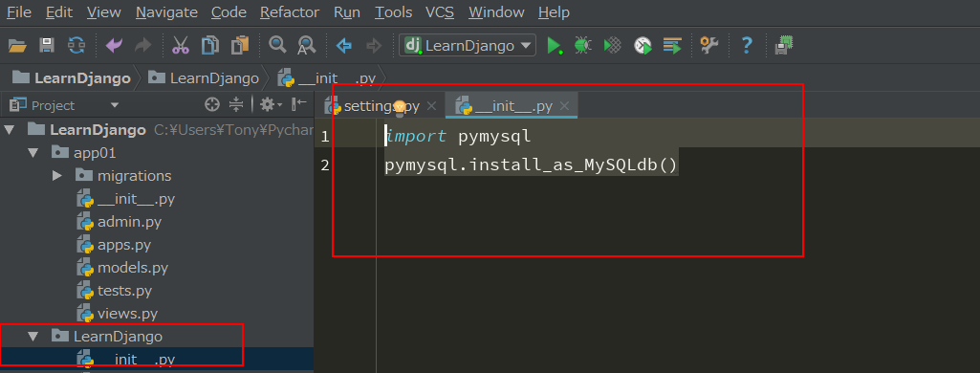980x373 pixels.
Task: Collapse the app01 folder
Action: (33, 153)
